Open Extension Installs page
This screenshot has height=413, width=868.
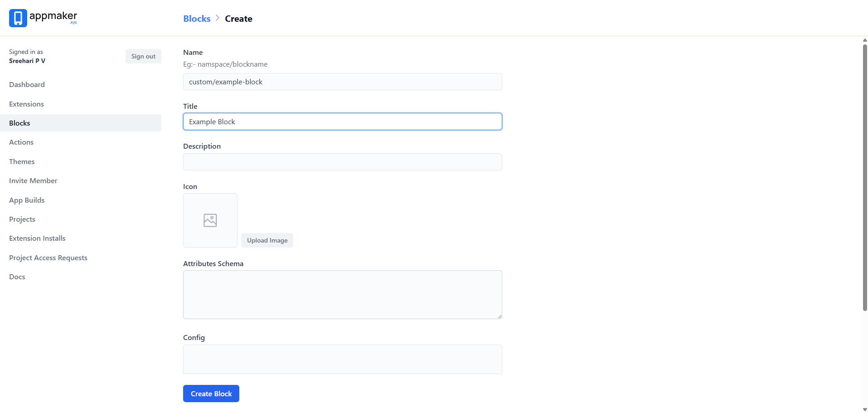pyautogui.click(x=37, y=238)
